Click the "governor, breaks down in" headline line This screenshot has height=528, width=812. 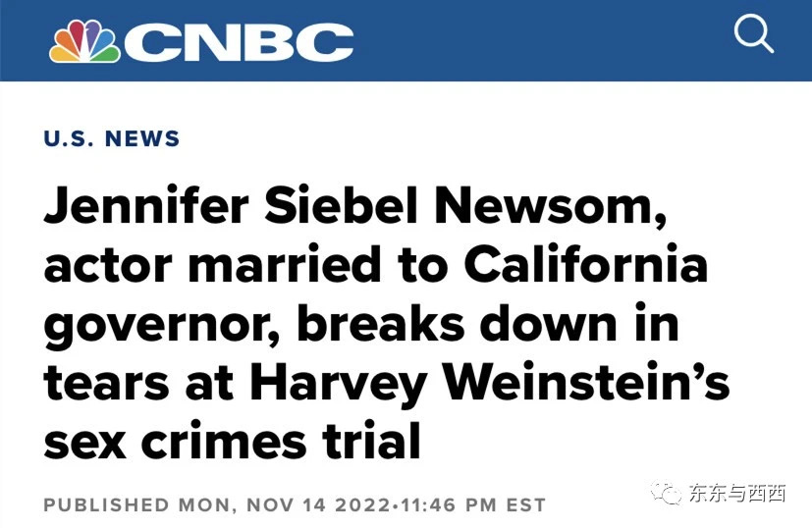361,325
